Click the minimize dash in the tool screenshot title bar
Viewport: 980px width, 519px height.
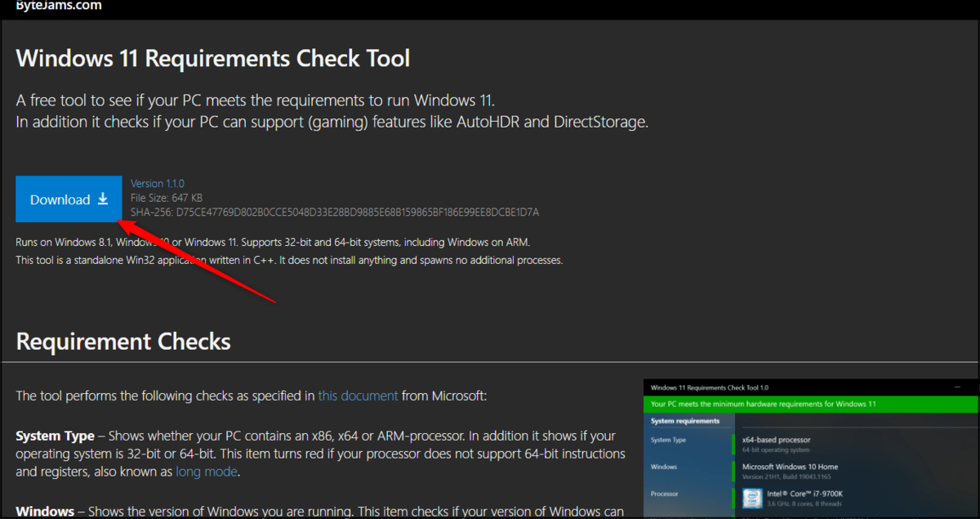tap(957, 387)
